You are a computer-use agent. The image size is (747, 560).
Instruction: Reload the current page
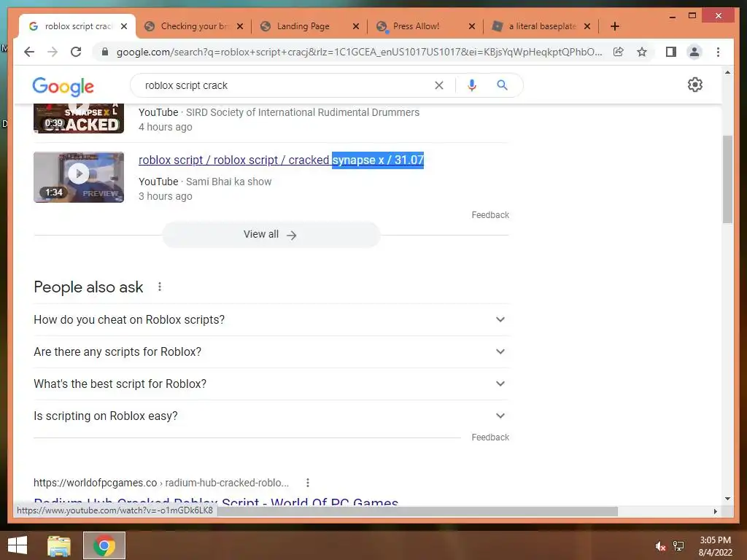coord(76,52)
